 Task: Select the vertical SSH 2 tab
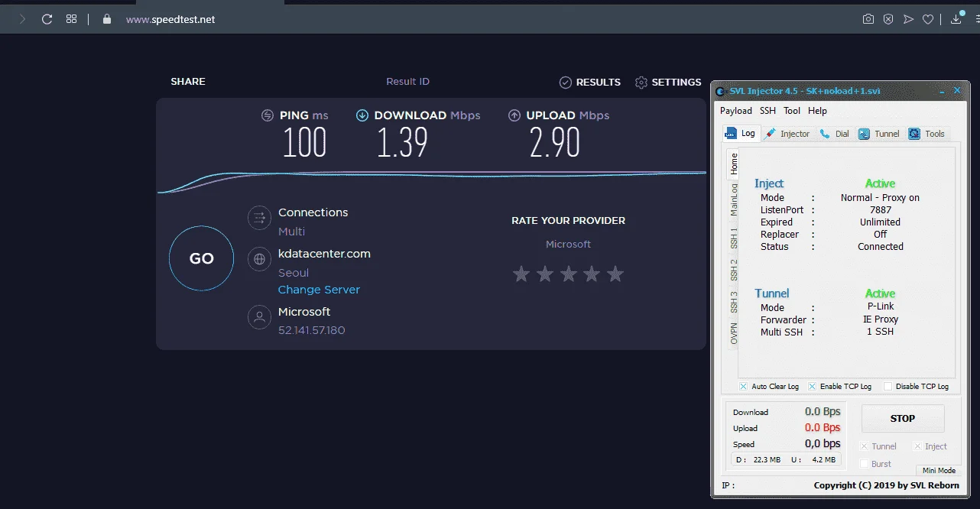point(733,270)
